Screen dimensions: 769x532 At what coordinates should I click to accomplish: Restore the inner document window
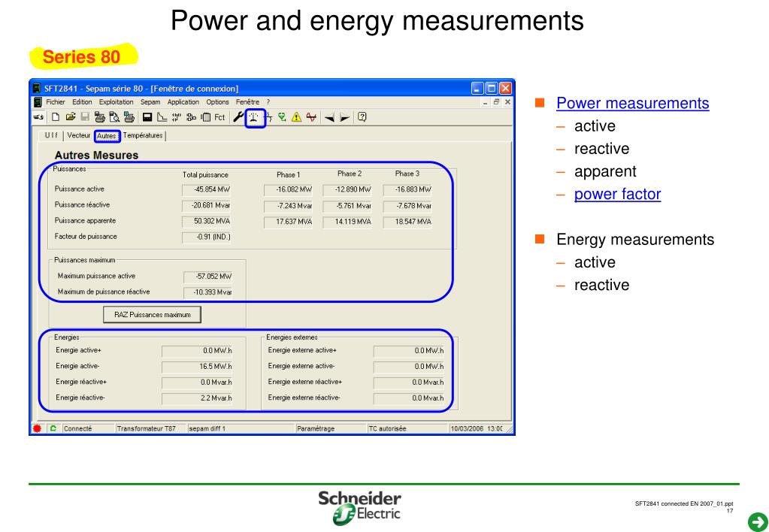point(496,102)
